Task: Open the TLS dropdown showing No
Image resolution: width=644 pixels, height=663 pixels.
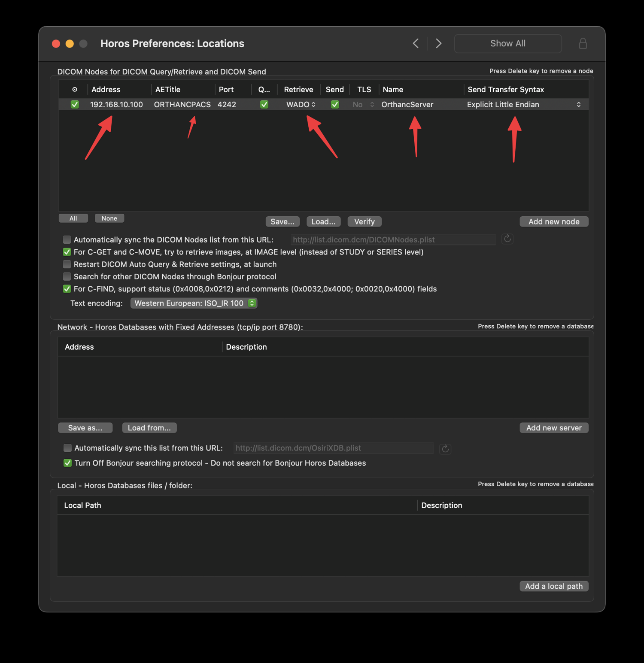Action: (x=363, y=104)
